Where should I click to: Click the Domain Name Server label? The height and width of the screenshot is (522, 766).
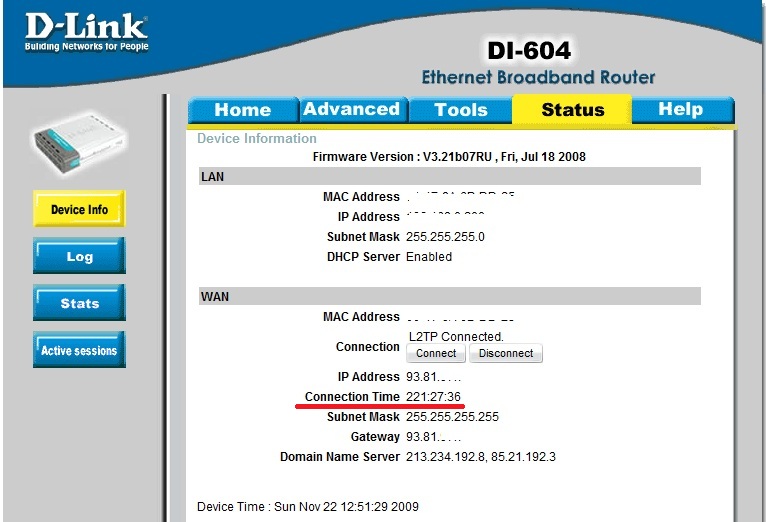[340, 457]
